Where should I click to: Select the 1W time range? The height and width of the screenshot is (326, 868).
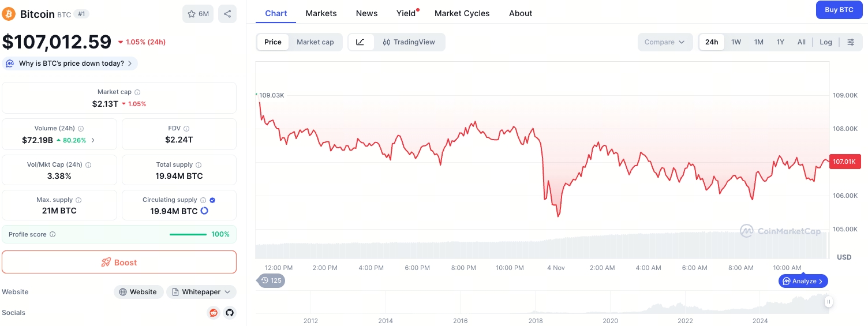point(736,42)
